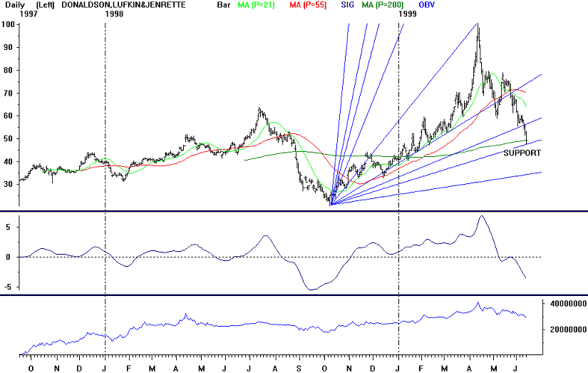The image size is (588, 373).
Task: Click the 80 price axis value
Action: tap(10, 70)
